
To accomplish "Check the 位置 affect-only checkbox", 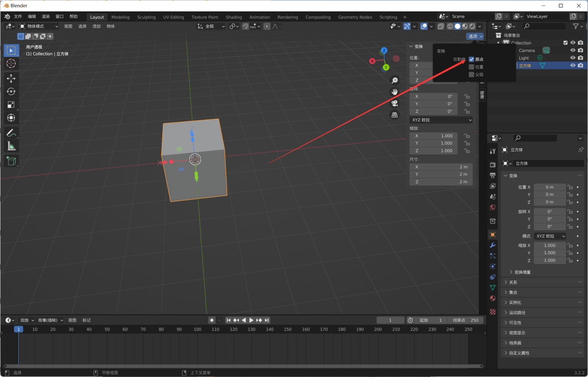I will (471, 67).
